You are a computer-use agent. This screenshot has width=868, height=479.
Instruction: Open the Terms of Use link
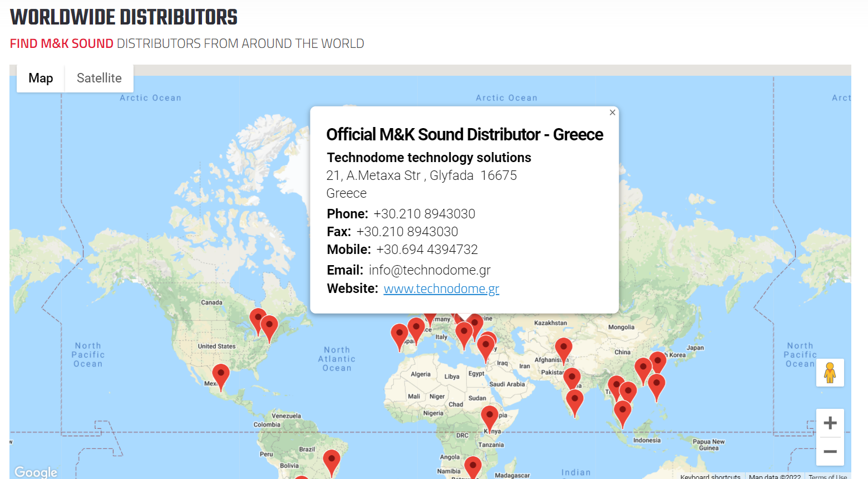[827, 476]
